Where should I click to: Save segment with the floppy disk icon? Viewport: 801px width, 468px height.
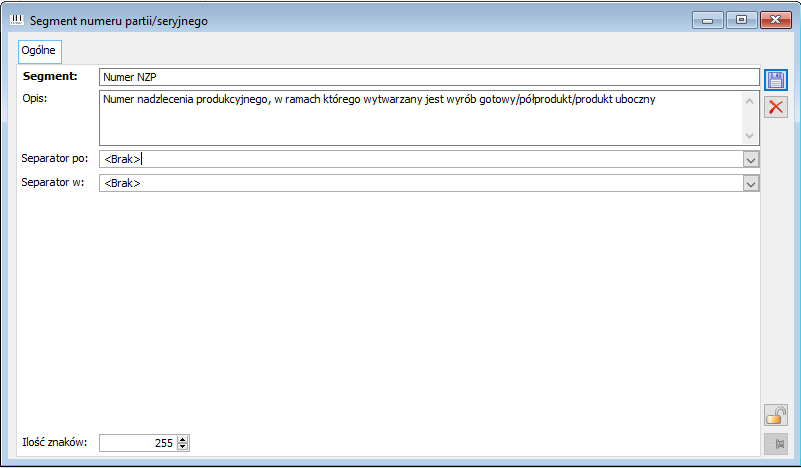pyautogui.click(x=775, y=80)
